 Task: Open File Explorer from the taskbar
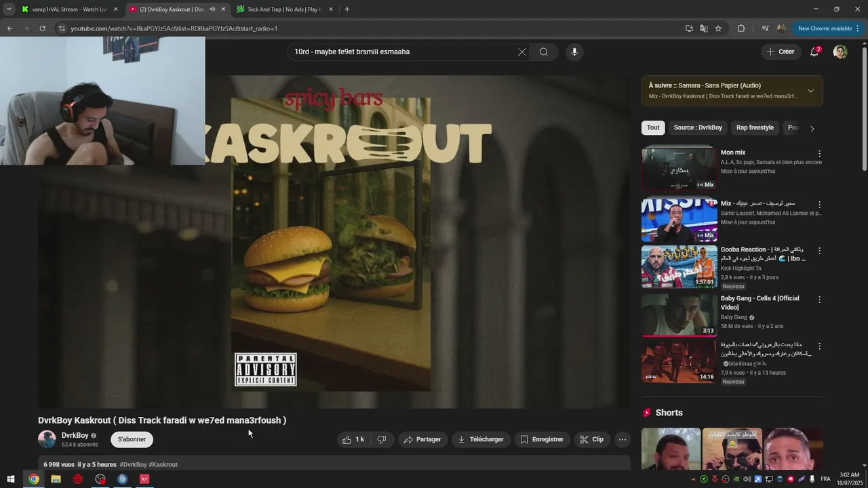pyautogui.click(x=56, y=479)
